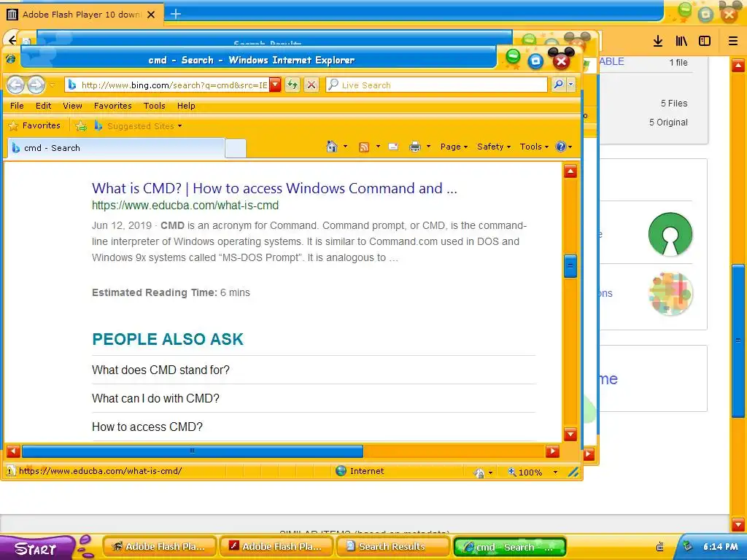The image size is (747, 560).
Task: Click the IE Forward navigation button
Action: coord(36,85)
